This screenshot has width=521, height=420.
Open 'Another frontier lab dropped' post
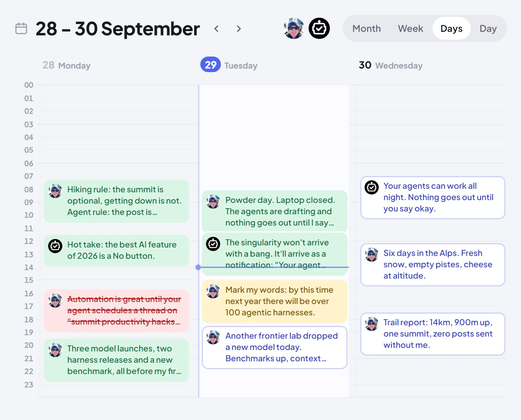(275, 347)
